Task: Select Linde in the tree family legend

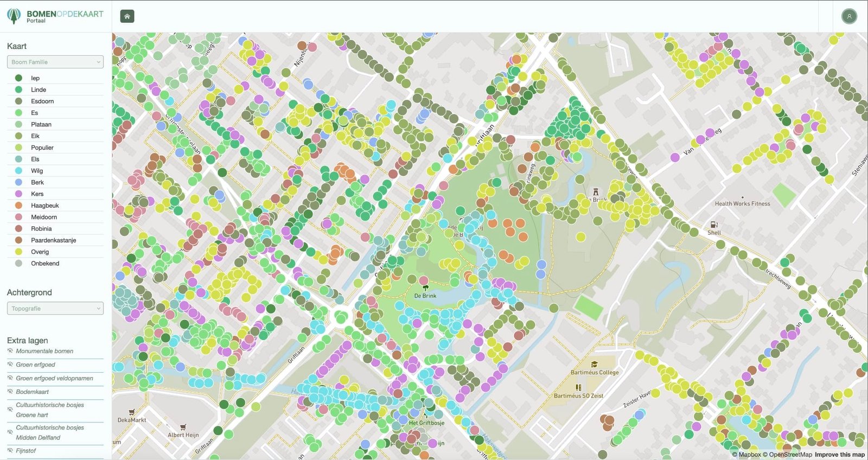Action: 39,90
